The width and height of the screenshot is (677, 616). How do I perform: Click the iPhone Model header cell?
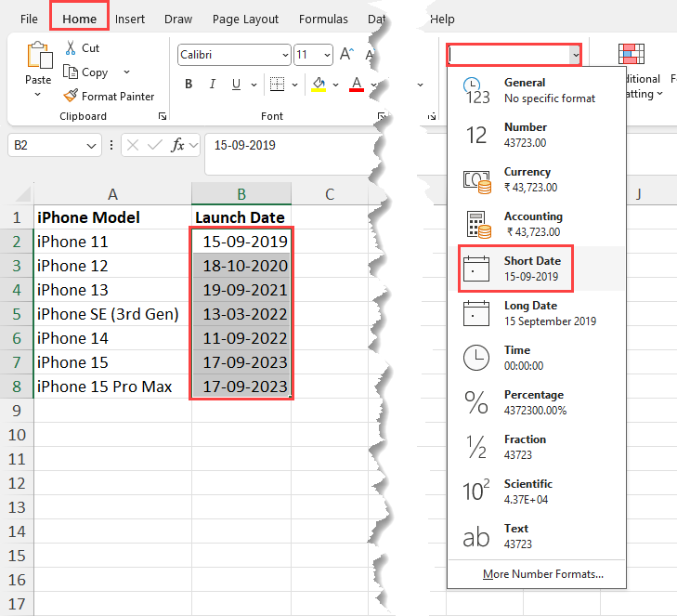coord(112,217)
